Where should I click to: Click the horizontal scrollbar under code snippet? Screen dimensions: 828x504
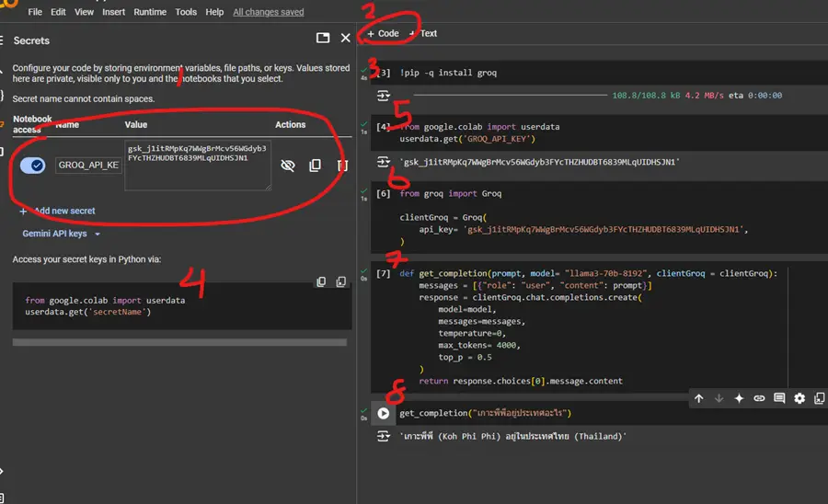179,342
